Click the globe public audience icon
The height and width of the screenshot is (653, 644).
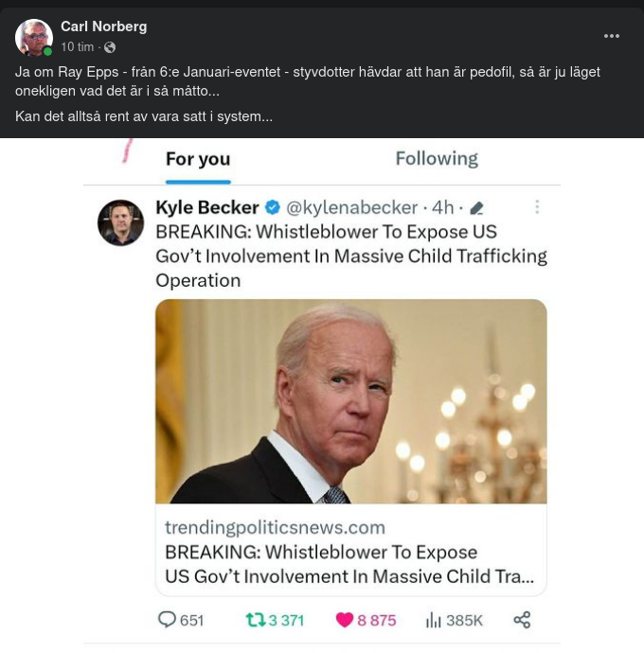click(x=110, y=47)
